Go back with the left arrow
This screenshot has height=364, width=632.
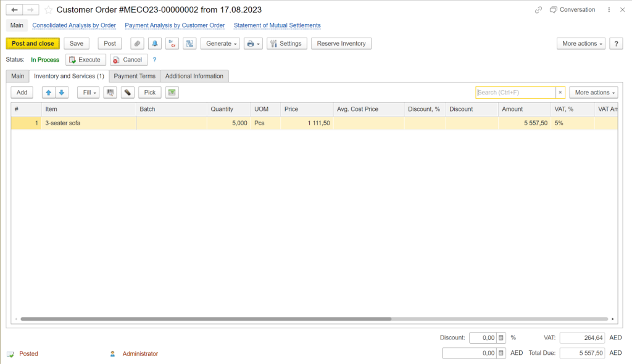point(14,10)
